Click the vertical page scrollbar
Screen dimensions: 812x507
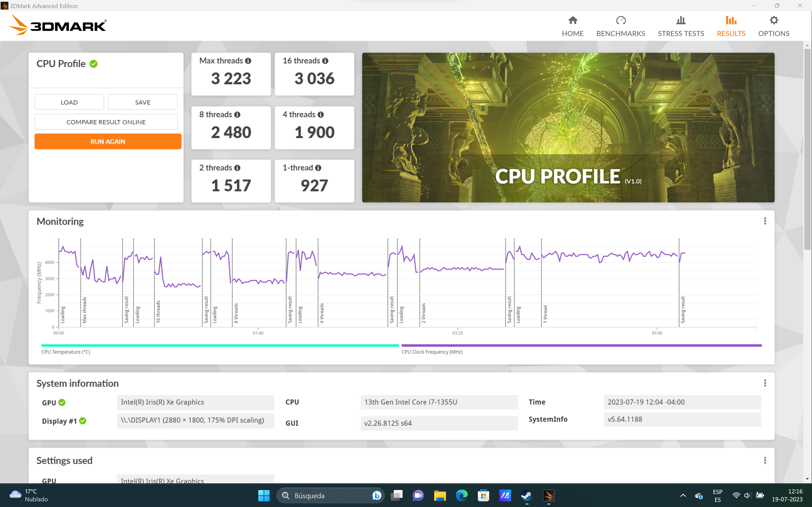point(807,149)
